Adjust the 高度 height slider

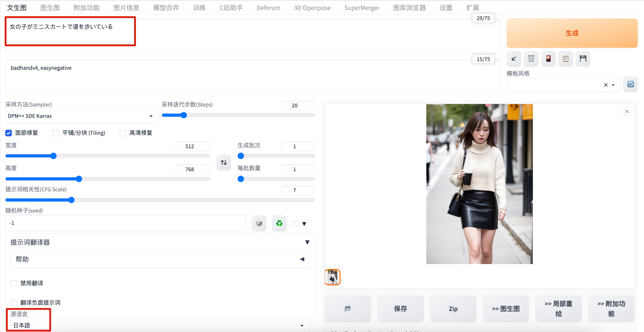(x=107, y=179)
